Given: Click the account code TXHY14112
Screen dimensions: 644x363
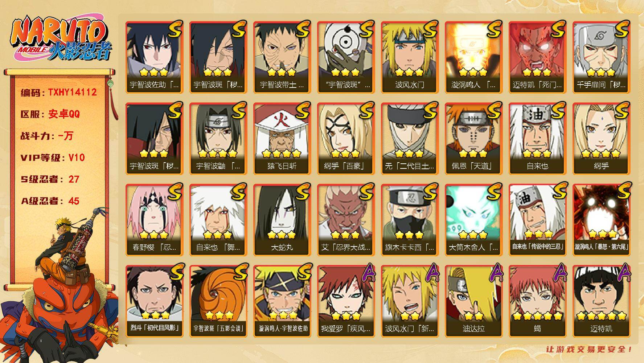Looking at the screenshot, I should [72, 92].
